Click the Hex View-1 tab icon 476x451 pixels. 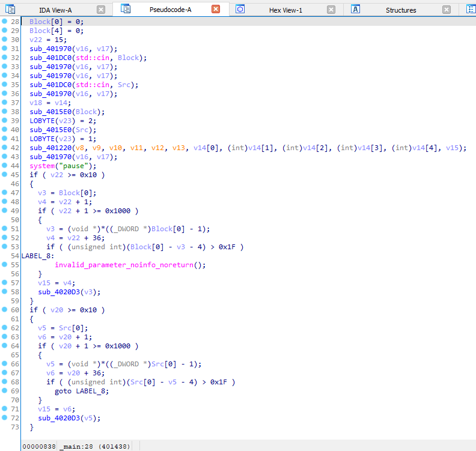pos(240,9)
